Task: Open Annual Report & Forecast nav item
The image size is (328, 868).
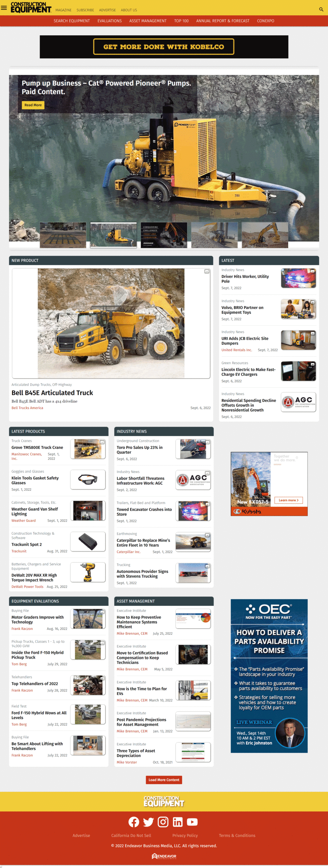Action: 223,21
